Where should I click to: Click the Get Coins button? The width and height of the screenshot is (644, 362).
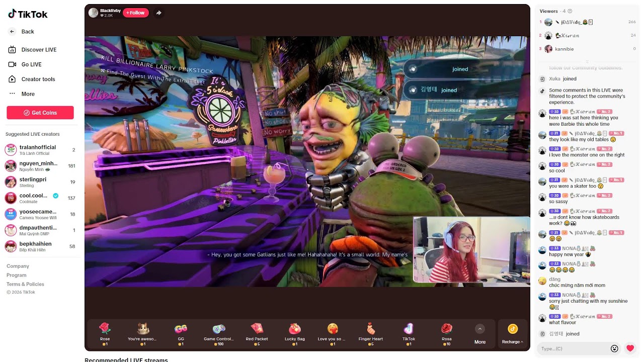40,113
